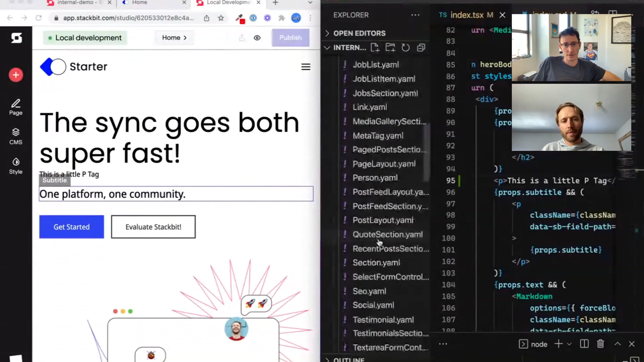Image resolution: width=644 pixels, height=362 pixels.
Task: Click the subtitle text field 'One platform, one community.'
Action: [x=176, y=194]
